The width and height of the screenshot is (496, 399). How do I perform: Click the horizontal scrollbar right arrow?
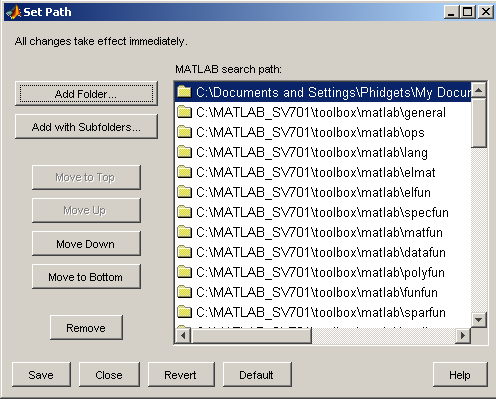463,335
